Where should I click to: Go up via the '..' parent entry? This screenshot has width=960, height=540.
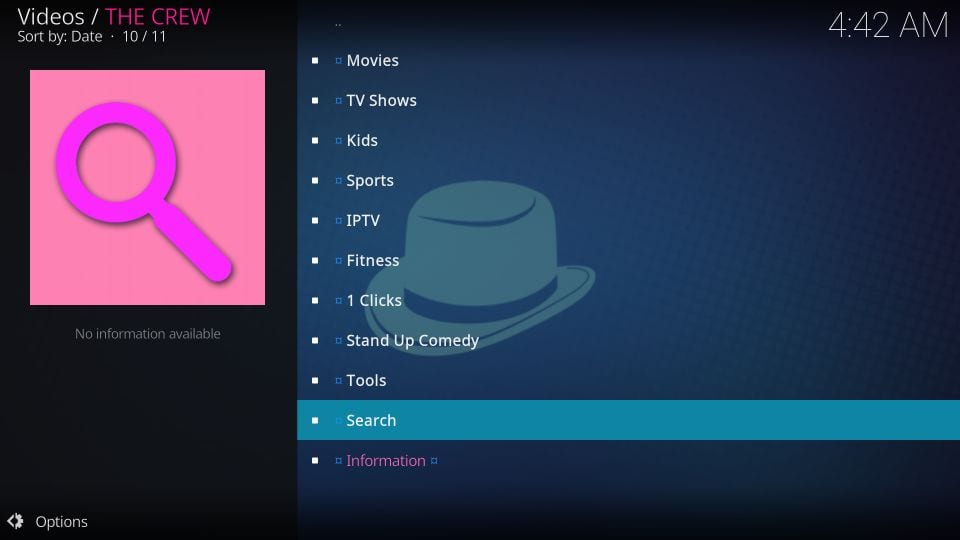[628, 24]
